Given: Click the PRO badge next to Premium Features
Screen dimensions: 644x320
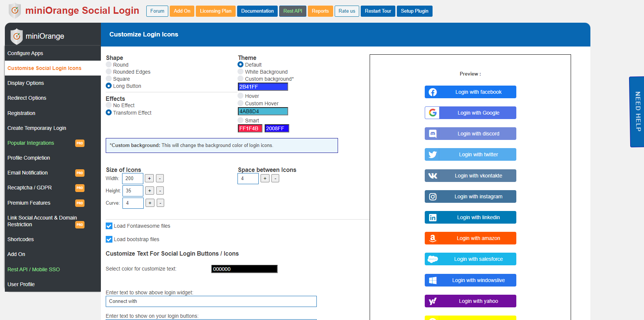Looking at the screenshot, I should (x=80, y=203).
